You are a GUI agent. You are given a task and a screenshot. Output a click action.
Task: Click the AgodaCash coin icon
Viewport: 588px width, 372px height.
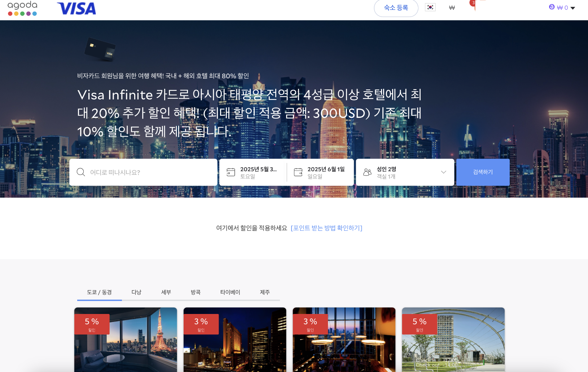pyautogui.click(x=552, y=7)
